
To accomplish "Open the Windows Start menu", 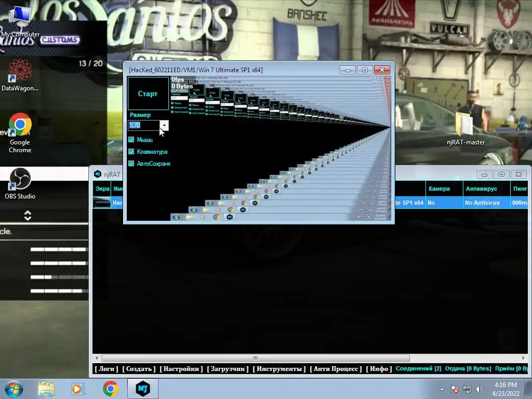I will (x=14, y=389).
